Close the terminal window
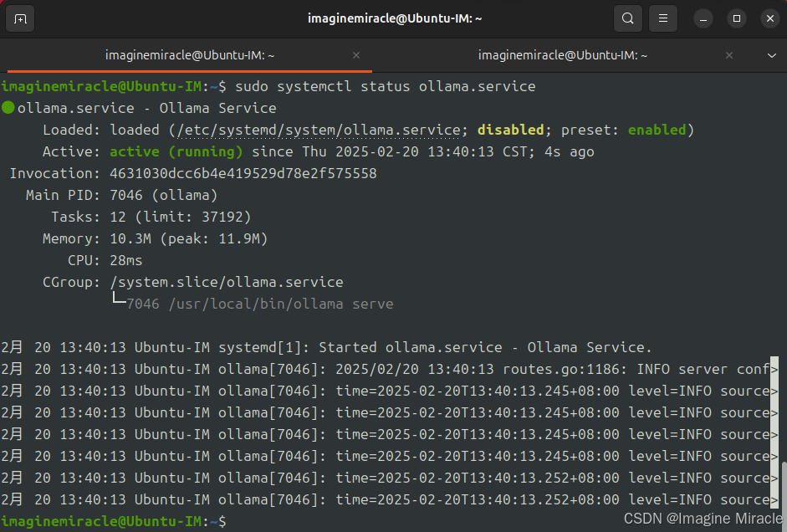The width and height of the screenshot is (787, 532). click(770, 18)
